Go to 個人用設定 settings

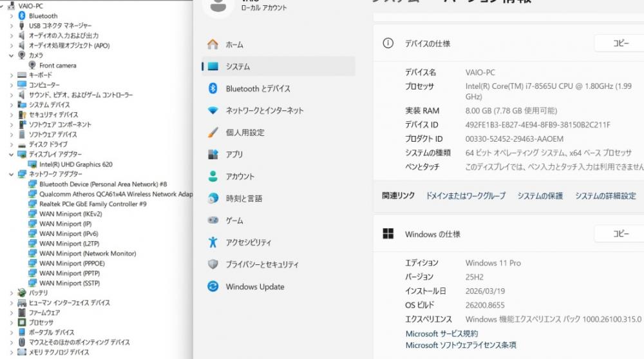click(x=278, y=132)
